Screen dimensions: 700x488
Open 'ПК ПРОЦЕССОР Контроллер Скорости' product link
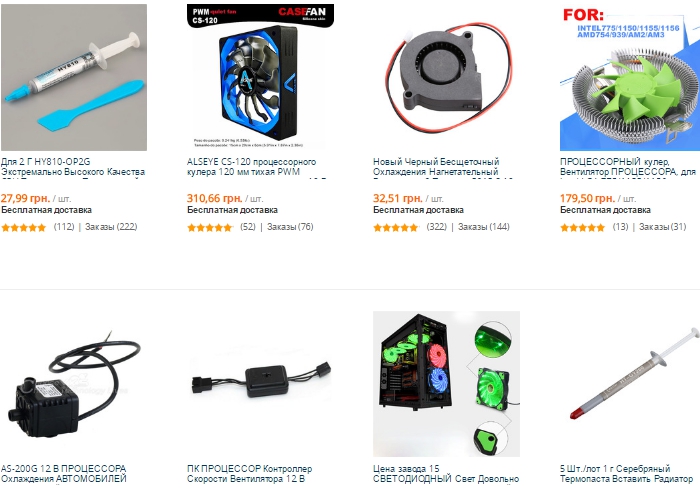tap(250, 474)
